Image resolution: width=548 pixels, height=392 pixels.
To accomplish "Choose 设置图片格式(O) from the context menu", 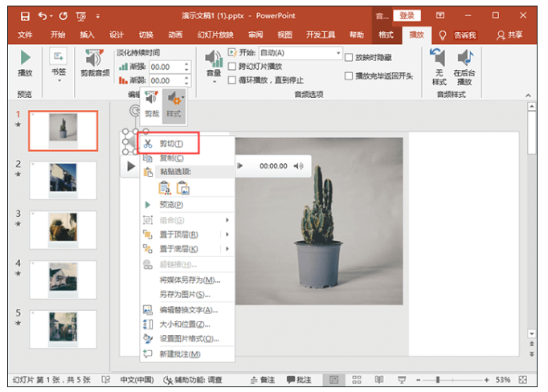I will point(187,339).
